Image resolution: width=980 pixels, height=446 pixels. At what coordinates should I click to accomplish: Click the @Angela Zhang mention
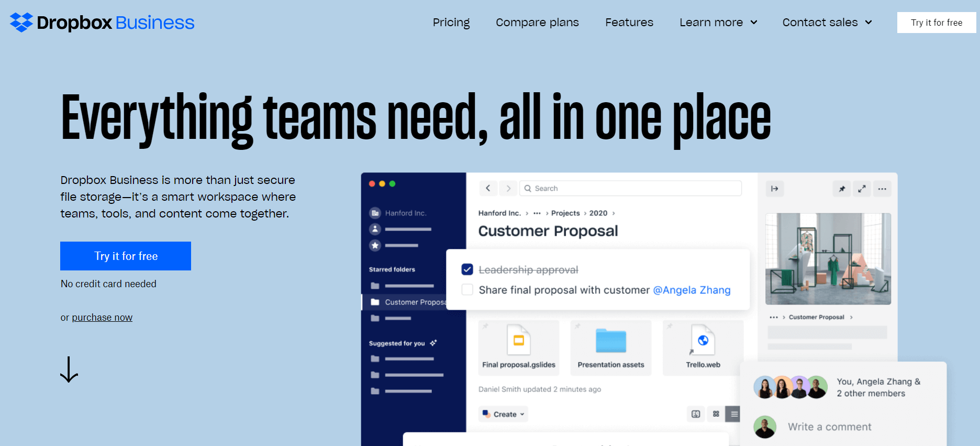pos(692,290)
